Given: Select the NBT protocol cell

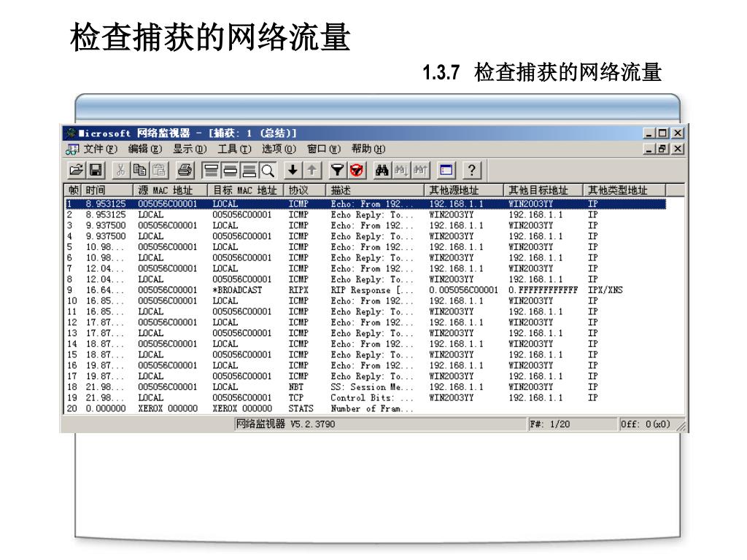Looking at the screenshot, I should (296, 387).
